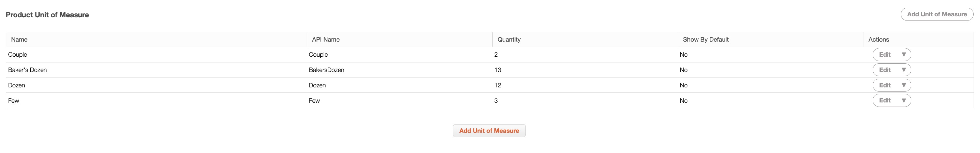Screen dimensions: 980x153
Task: Click the Show By Default column header
Action: click(705, 40)
